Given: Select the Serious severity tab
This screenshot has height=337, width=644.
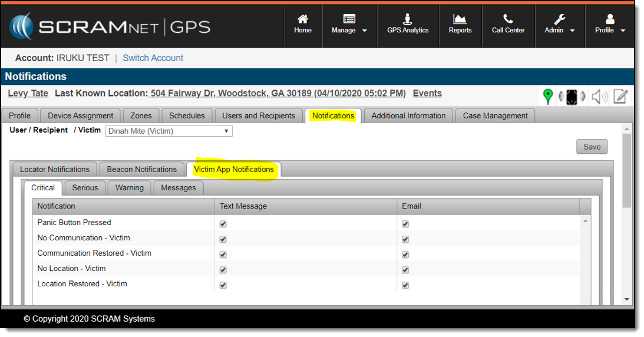Looking at the screenshot, I should pyautogui.click(x=85, y=187).
